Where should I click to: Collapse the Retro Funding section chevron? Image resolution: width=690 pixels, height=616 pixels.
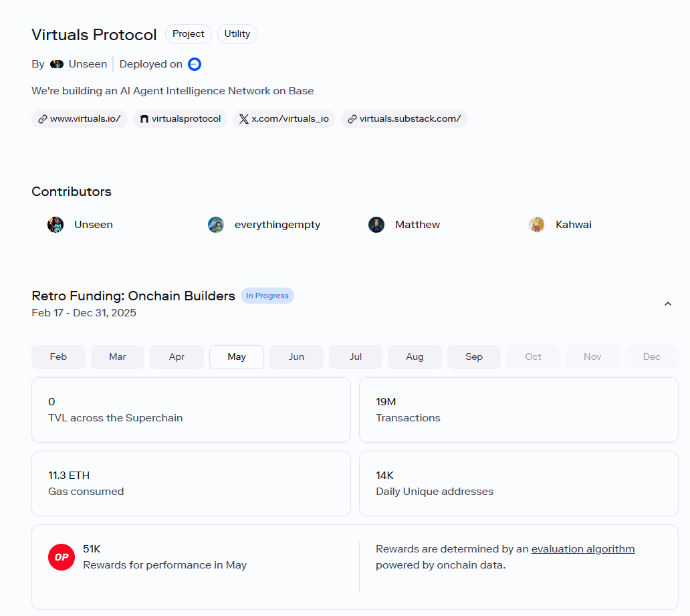pyautogui.click(x=667, y=304)
